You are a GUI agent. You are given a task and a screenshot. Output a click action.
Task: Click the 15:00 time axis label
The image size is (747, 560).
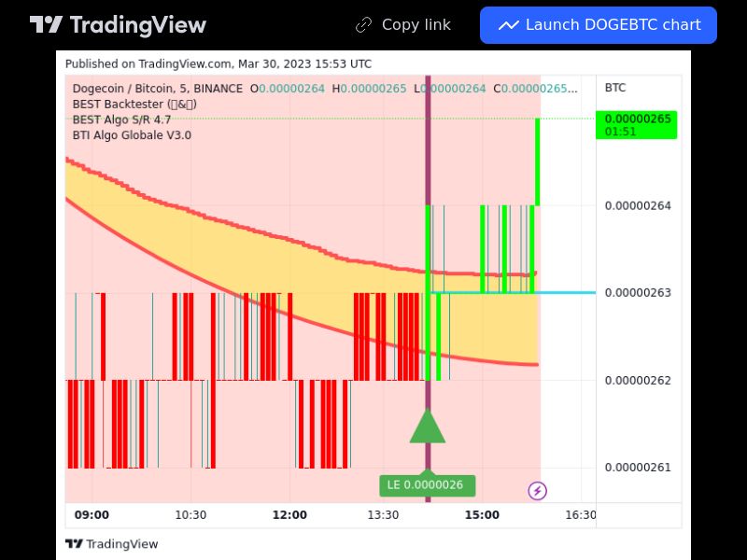[x=482, y=515]
